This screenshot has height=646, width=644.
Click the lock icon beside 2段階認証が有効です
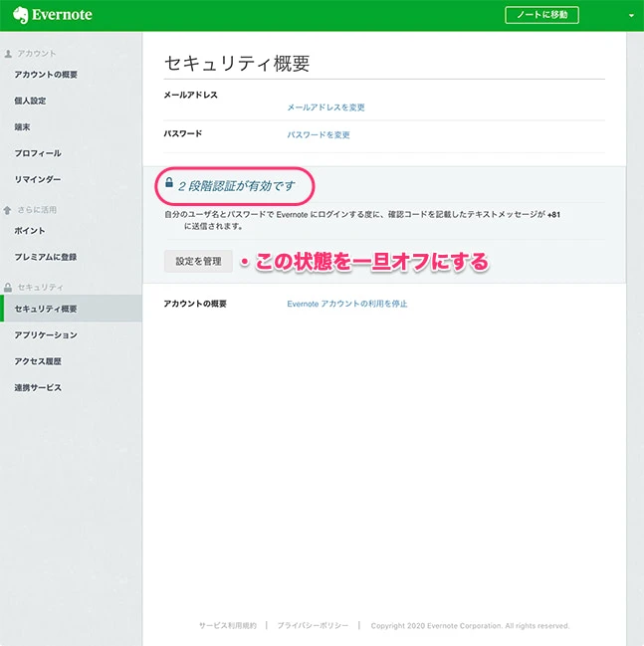pos(169,184)
